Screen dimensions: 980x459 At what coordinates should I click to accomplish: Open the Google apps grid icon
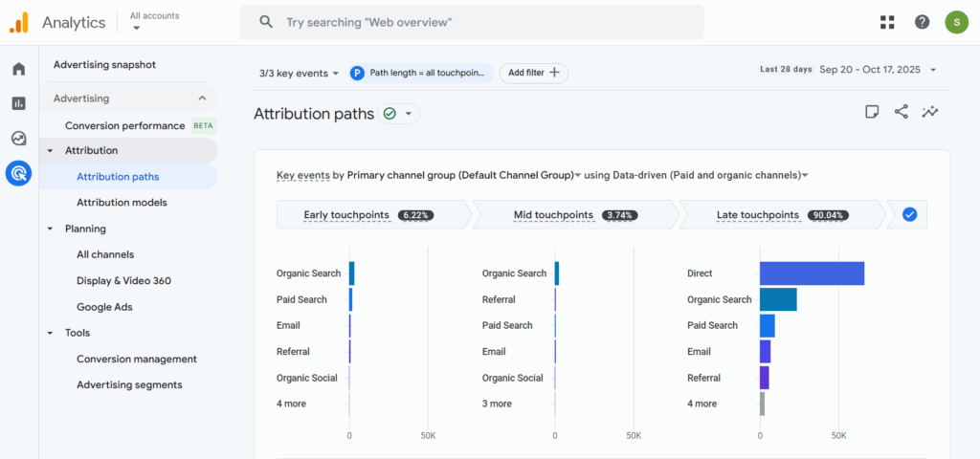click(887, 22)
